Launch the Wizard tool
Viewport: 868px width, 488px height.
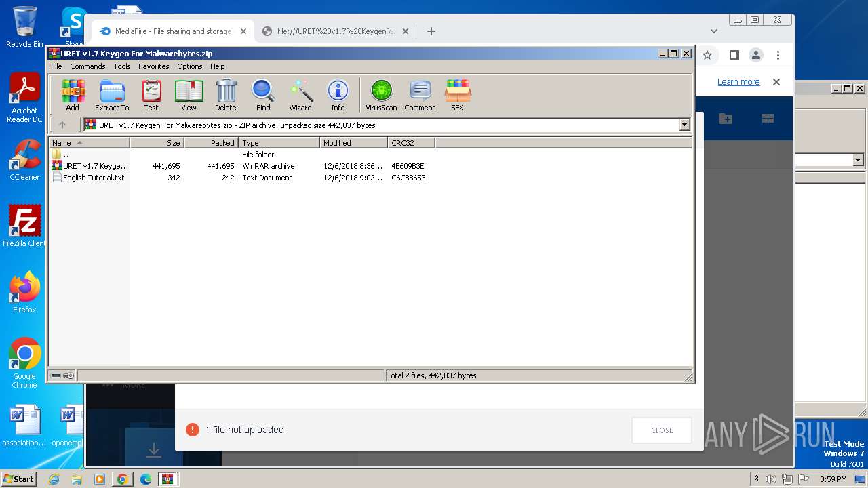(300, 95)
